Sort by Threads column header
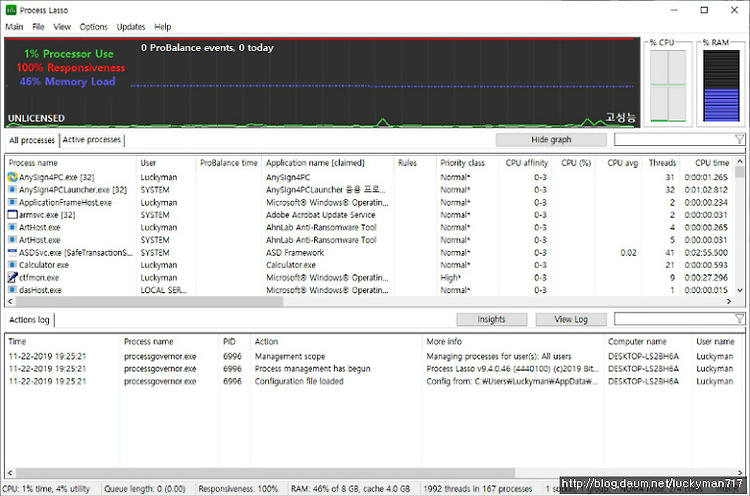 pos(662,163)
